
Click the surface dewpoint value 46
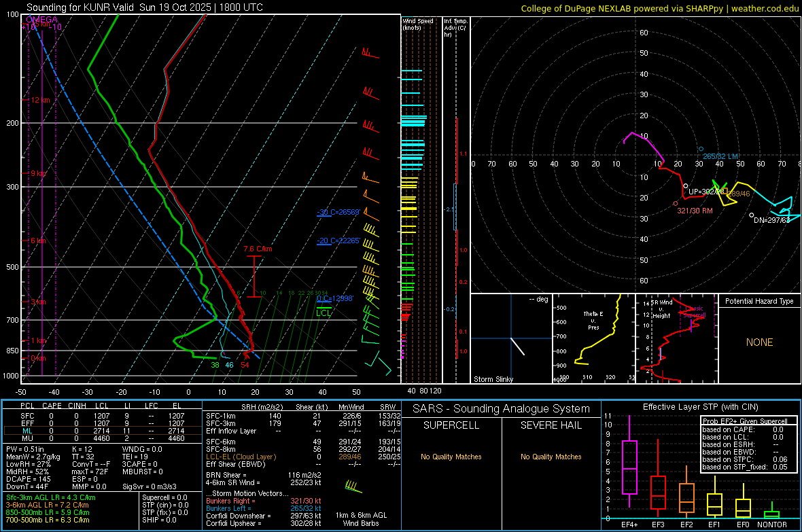(x=229, y=365)
